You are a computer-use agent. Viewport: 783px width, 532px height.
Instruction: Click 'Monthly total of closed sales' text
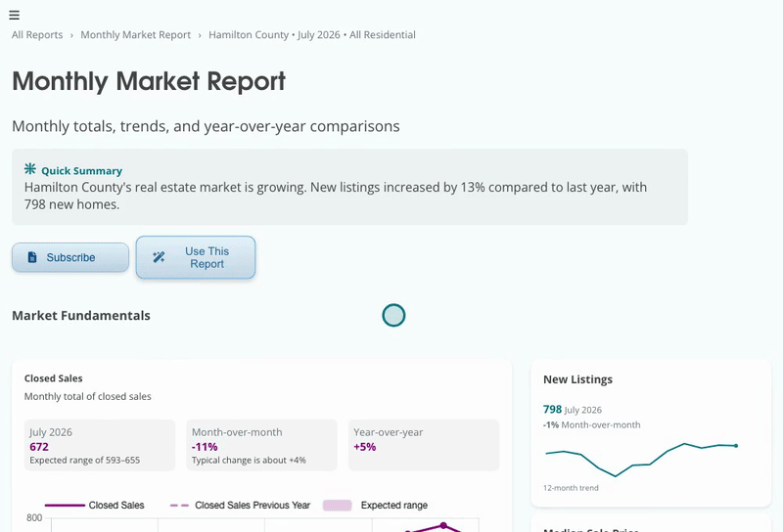tap(88, 397)
